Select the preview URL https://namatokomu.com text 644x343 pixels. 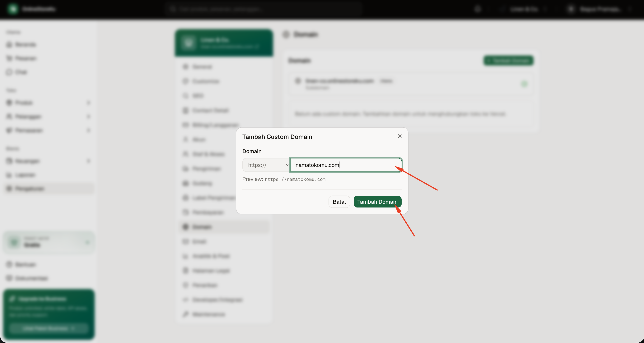[295, 179]
